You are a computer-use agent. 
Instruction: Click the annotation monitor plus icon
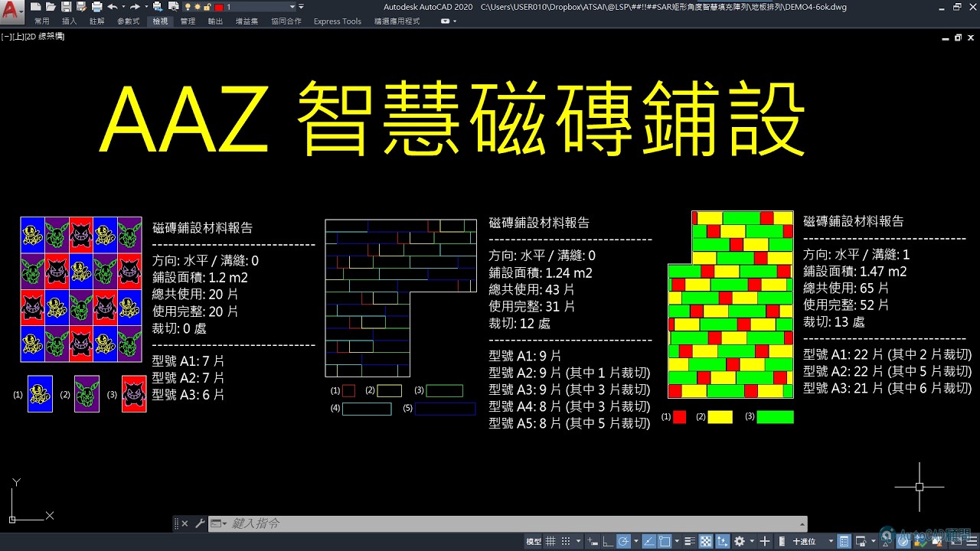click(765, 541)
